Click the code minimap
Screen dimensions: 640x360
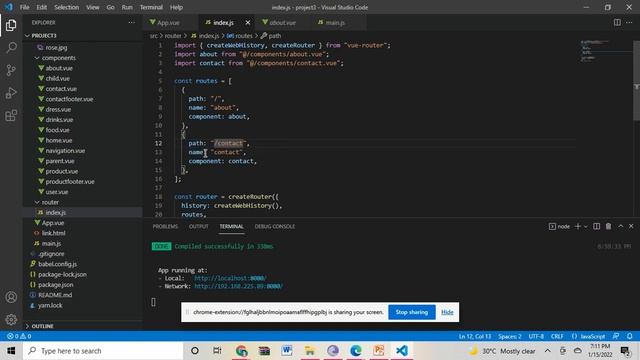[x=606, y=51]
